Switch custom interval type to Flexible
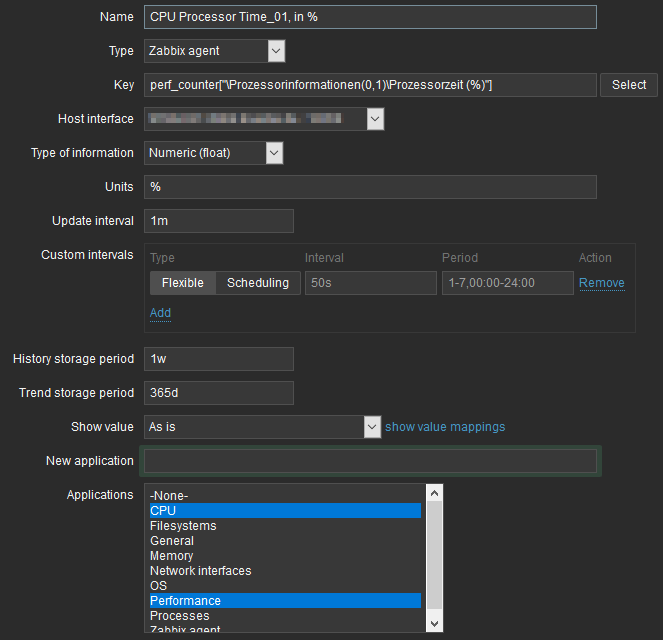 click(x=182, y=283)
